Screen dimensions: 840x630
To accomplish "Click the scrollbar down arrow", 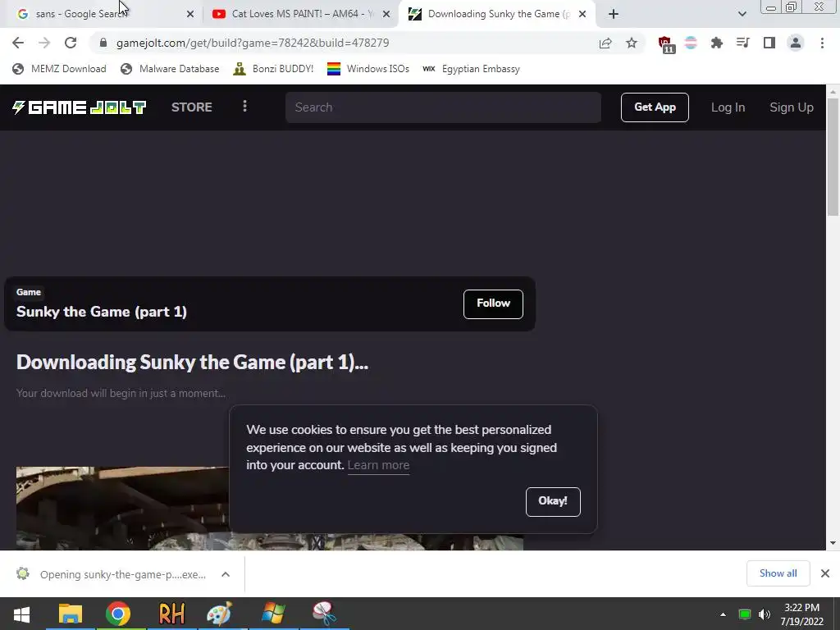I will [833, 543].
